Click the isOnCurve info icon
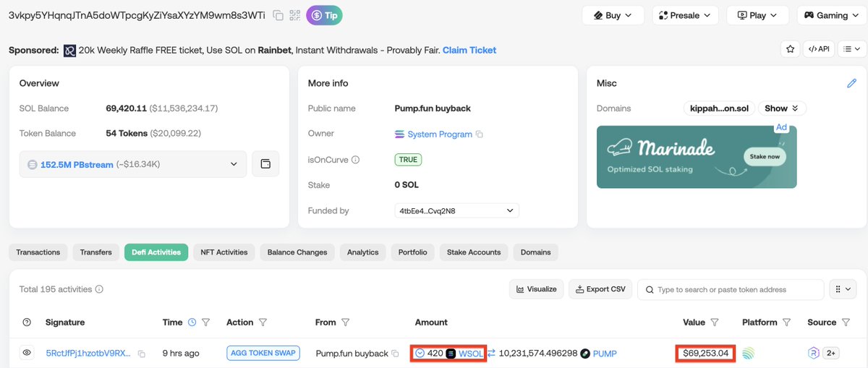The height and width of the screenshot is (368, 868). click(x=355, y=160)
